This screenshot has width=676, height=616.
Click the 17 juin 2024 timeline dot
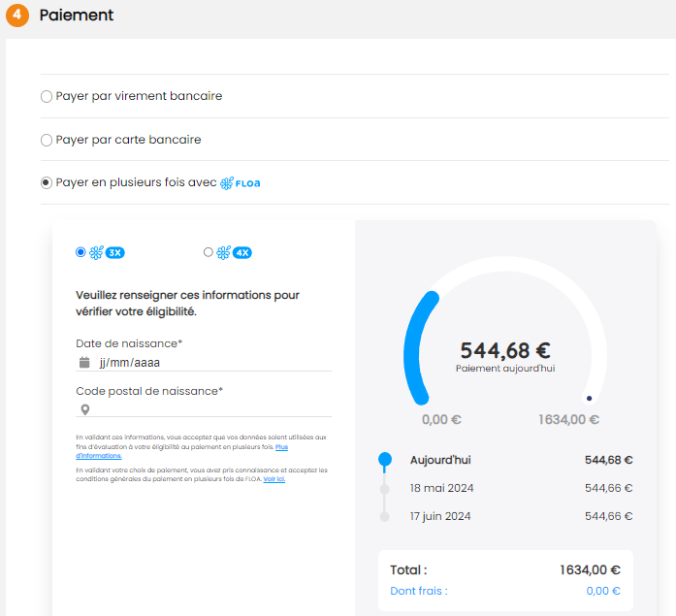(385, 516)
